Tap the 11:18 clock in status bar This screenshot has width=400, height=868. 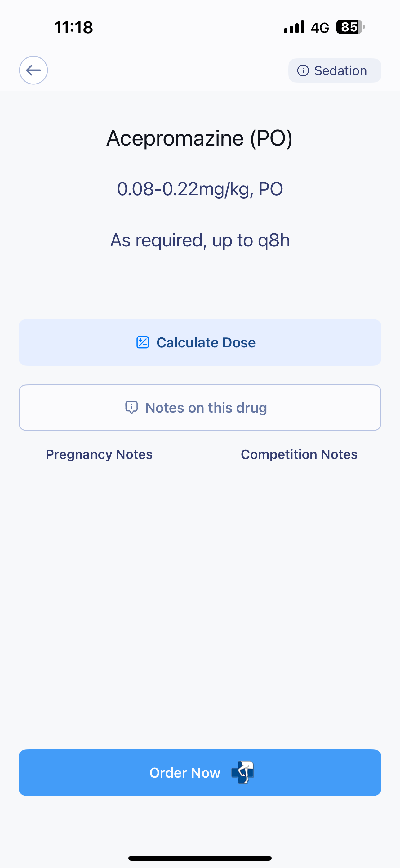click(73, 27)
